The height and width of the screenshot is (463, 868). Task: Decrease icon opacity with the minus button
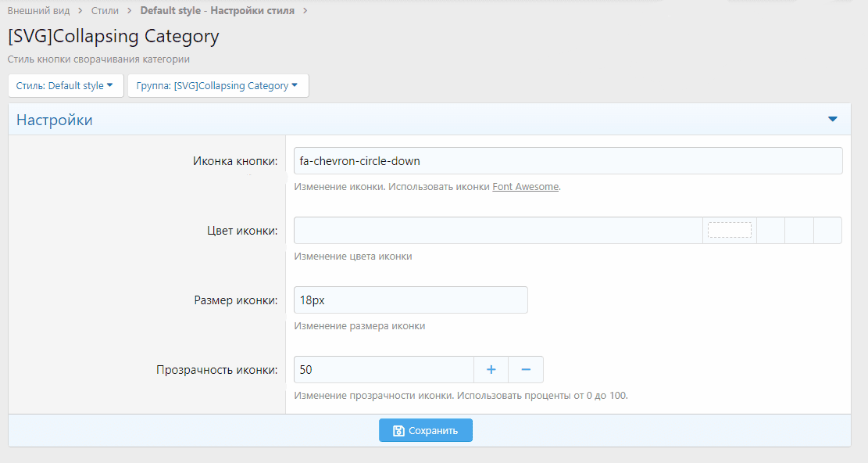(526, 369)
